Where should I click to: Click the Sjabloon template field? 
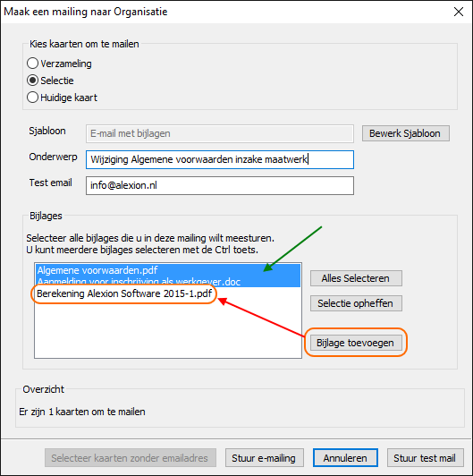(x=220, y=133)
